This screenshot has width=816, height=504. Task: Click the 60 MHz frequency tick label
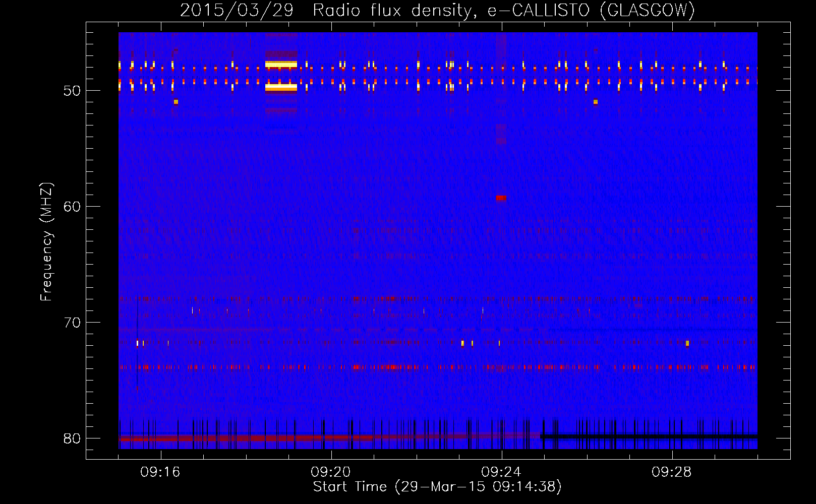pos(72,207)
